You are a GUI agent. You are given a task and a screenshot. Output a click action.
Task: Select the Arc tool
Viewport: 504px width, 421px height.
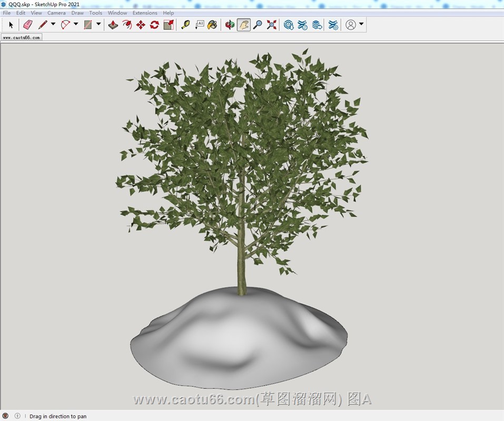coord(66,25)
